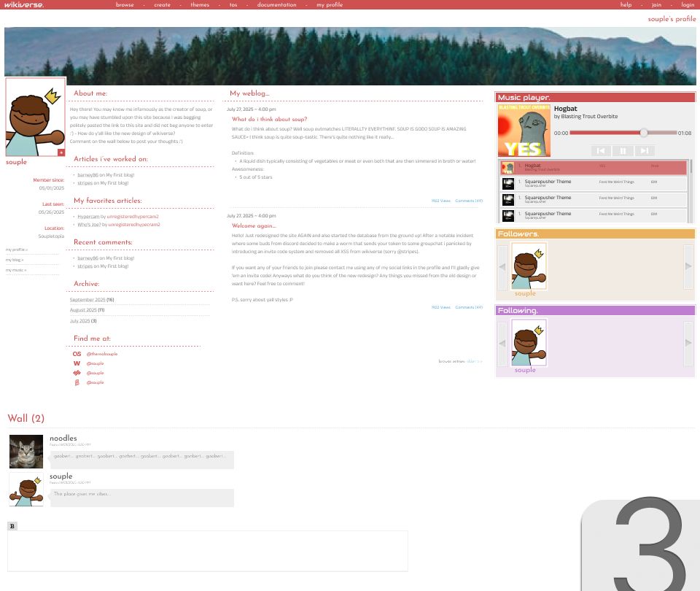Open the Hypercam favorite article
700x591 pixels.
pyautogui.click(x=88, y=217)
